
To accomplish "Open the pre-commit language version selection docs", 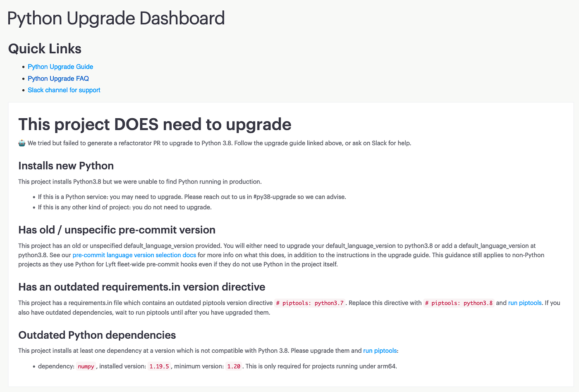I will 134,255.
